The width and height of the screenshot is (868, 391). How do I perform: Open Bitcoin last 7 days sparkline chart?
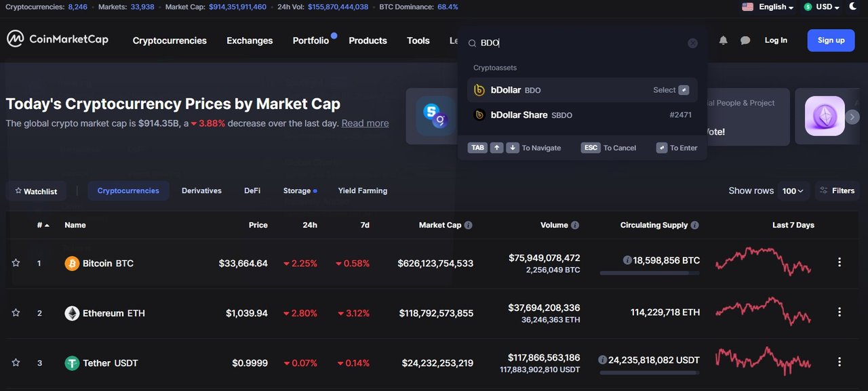(763, 261)
